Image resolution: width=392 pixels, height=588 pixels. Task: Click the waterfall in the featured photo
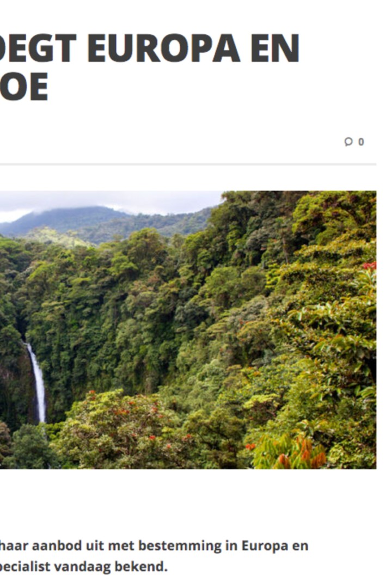38,383
